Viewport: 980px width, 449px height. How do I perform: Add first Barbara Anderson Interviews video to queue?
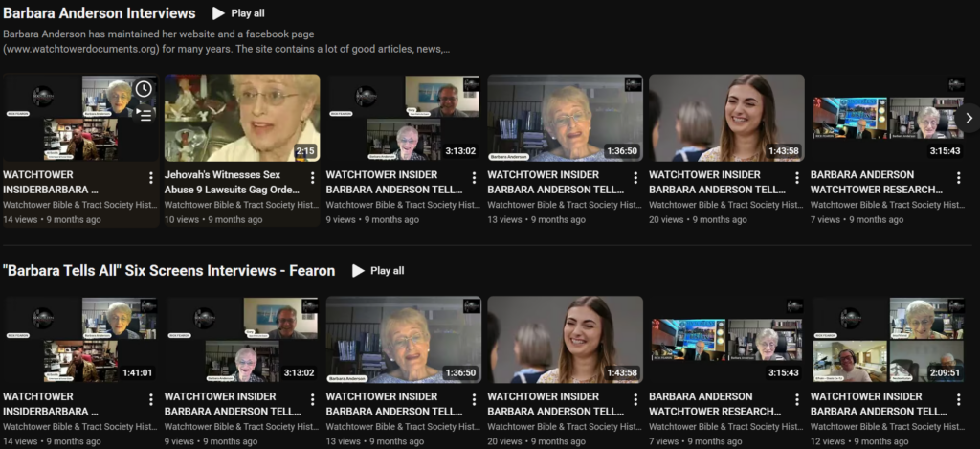[144, 115]
